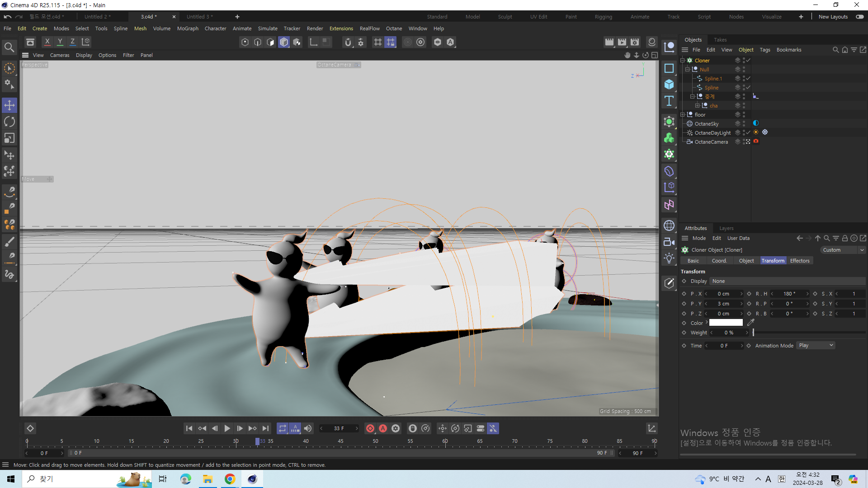Click the P.Y 3 cm input field

click(723, 304)
